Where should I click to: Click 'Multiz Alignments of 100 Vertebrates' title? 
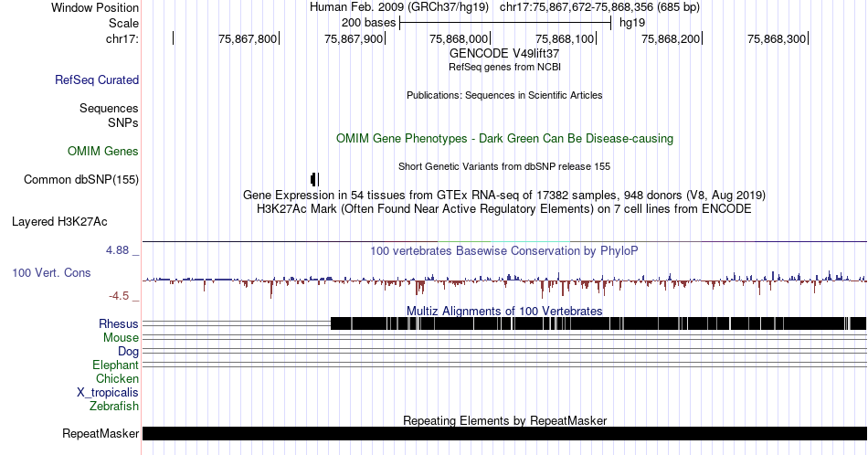[x=504, y=311]
